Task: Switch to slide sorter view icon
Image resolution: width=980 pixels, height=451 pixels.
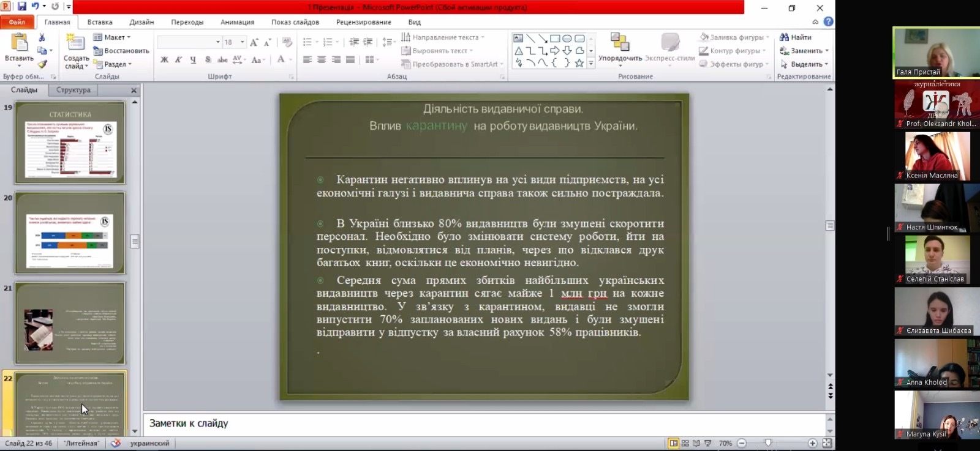Action: click(x=685, y=443)
